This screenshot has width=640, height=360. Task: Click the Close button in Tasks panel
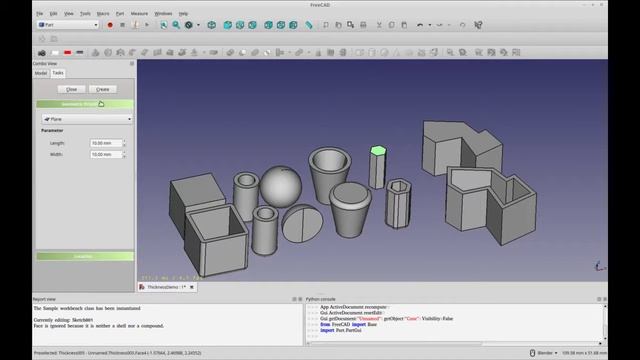[71, 89]
